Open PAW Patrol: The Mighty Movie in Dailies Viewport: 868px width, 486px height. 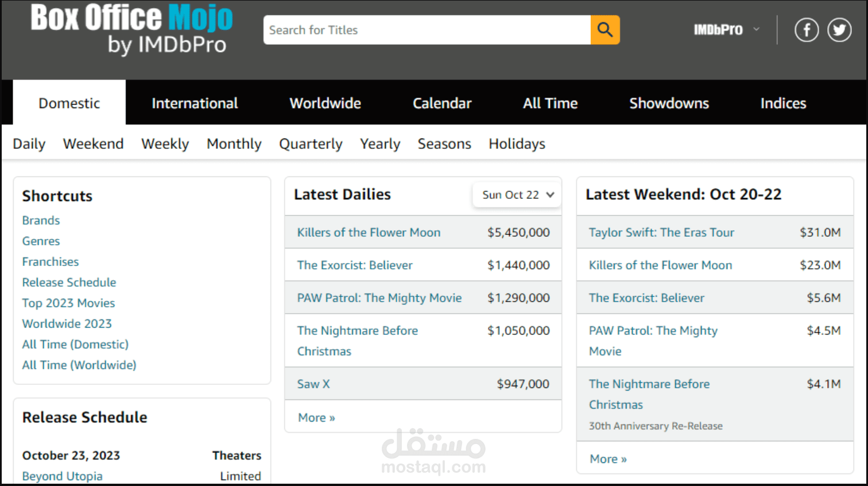pyautogui.click(x=379, y=298)
